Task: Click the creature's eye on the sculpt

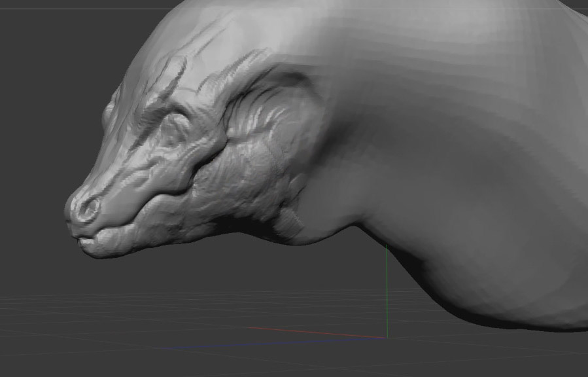Action: (173, 132)
